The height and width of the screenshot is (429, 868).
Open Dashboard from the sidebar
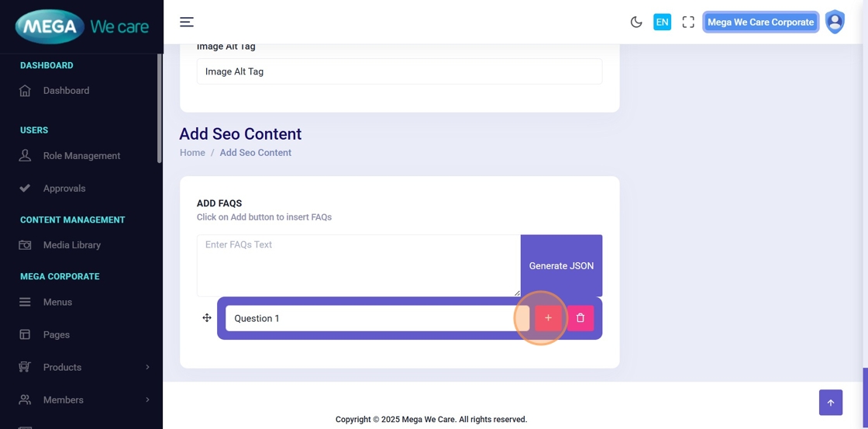click(x=66, y=91)
